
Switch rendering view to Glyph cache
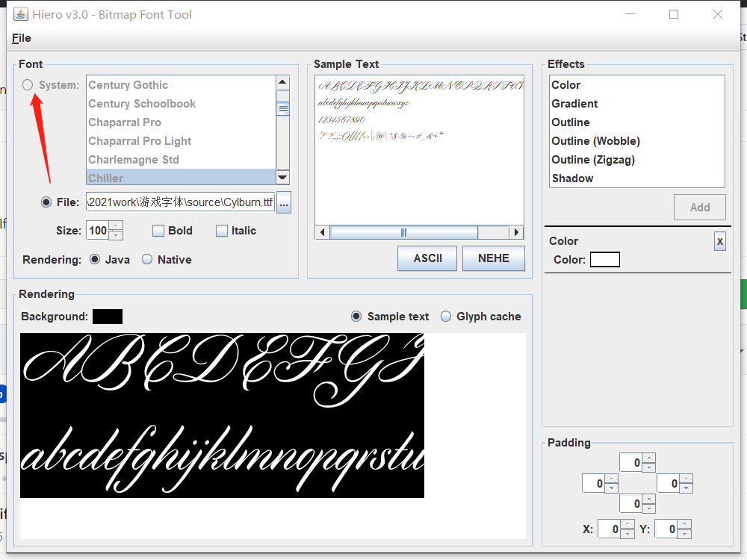(x=445, y=316)
